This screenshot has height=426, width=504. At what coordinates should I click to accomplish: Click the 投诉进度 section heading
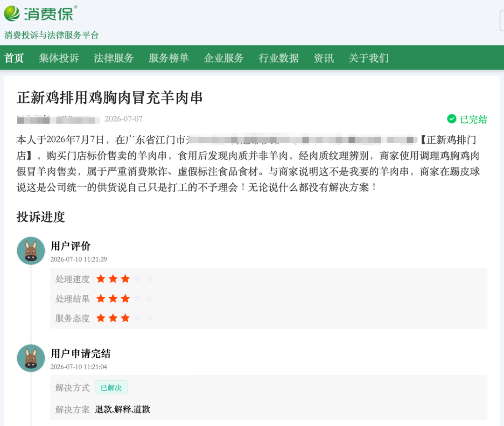tap(41, 217)
